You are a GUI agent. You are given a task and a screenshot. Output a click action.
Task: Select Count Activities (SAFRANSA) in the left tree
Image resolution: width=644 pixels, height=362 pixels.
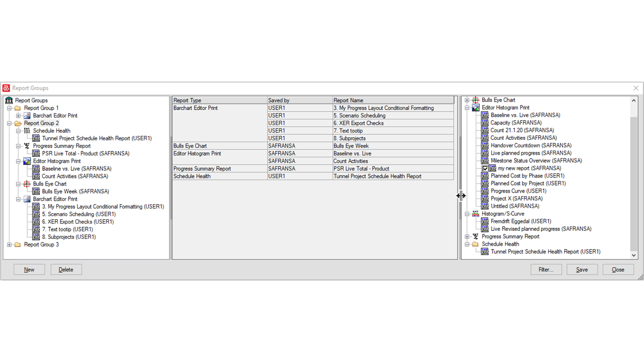[x=75, y=176]
